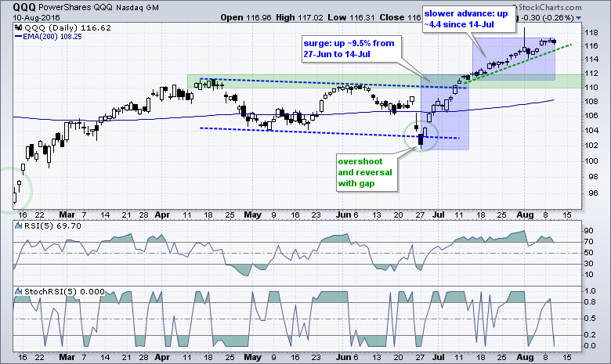This screenshot has width=611, height=364.
Task: Click the 108 price axis label
Action: [x=592, y=101]
